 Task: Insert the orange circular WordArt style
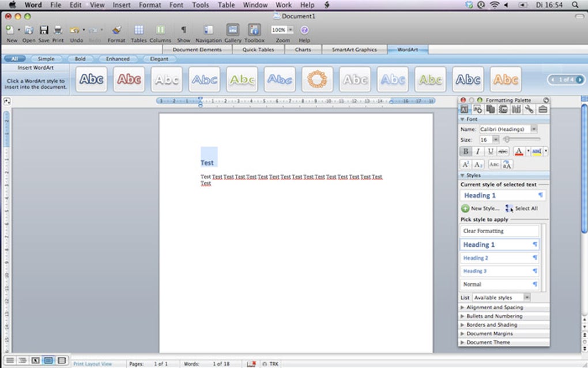tap(317, 80)
